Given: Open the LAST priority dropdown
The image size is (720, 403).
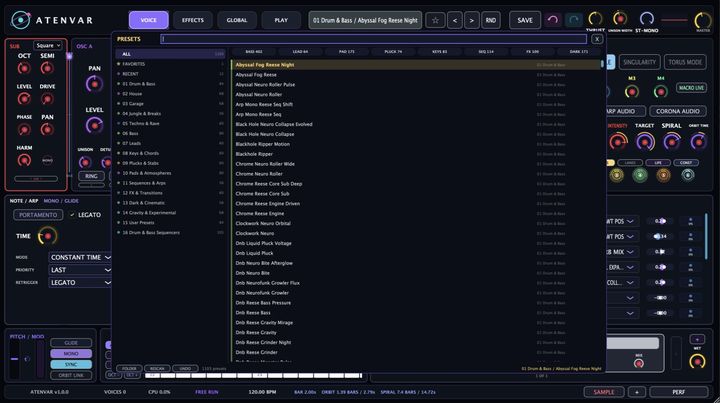Looking at the screenshot, I should pos(80,270).
